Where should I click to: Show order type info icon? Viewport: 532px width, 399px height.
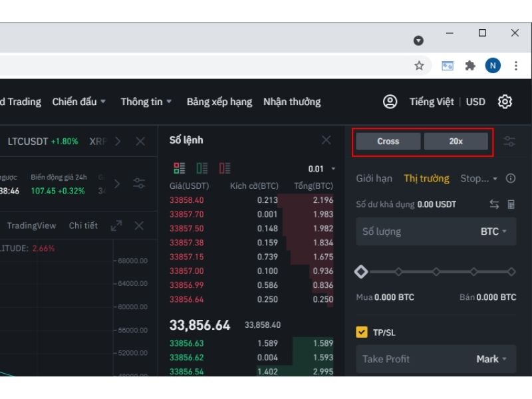(x=510, y=178)
